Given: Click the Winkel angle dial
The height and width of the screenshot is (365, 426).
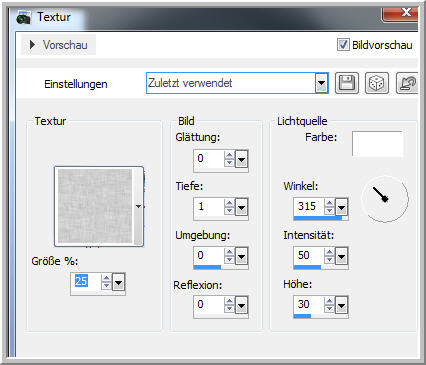Looking at the screenshot, I should [x=385, y=199].
